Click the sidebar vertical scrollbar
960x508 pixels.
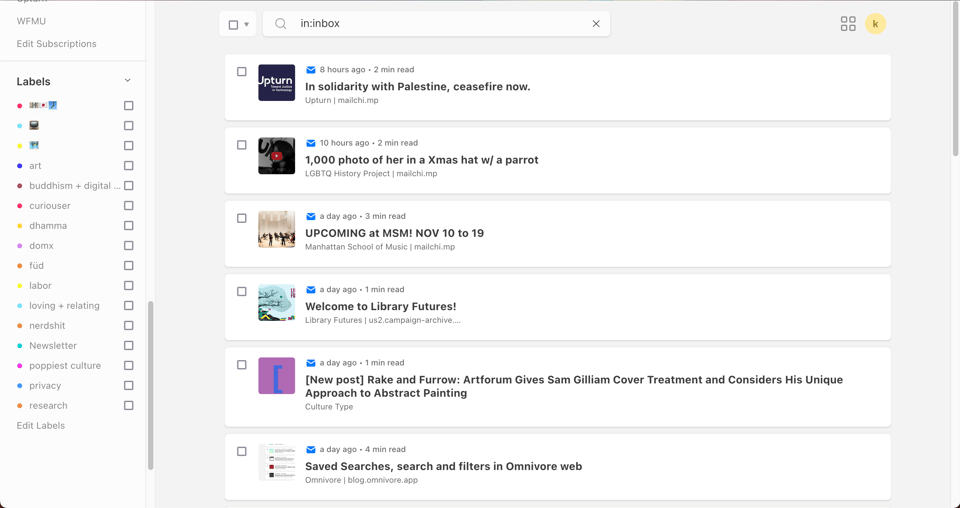151,386
